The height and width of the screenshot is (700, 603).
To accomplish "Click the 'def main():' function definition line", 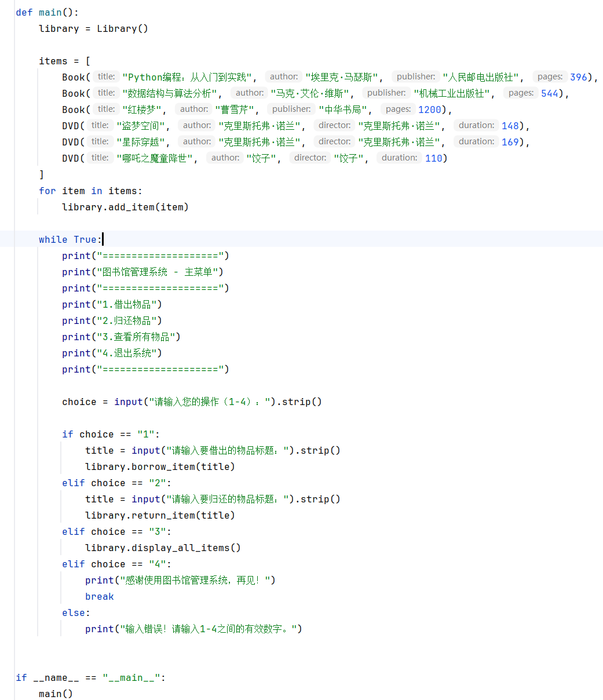I will [x=47, y=12].
